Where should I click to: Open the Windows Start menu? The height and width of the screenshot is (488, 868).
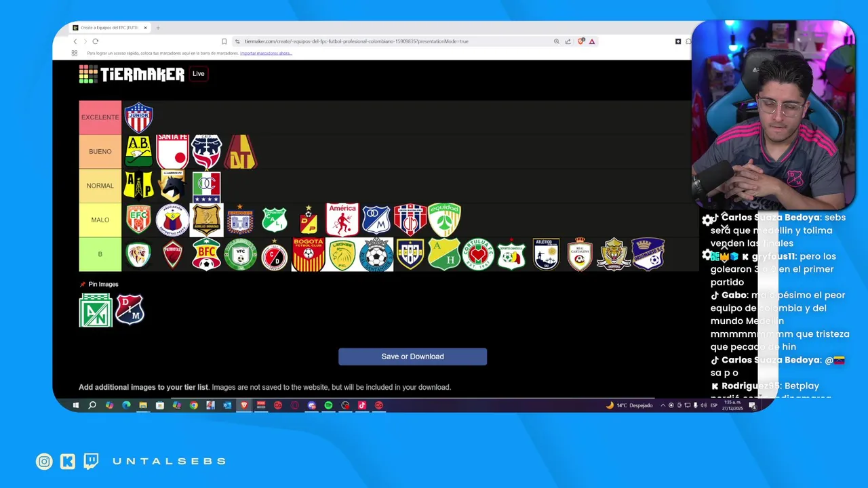click(x=75, y=405)
